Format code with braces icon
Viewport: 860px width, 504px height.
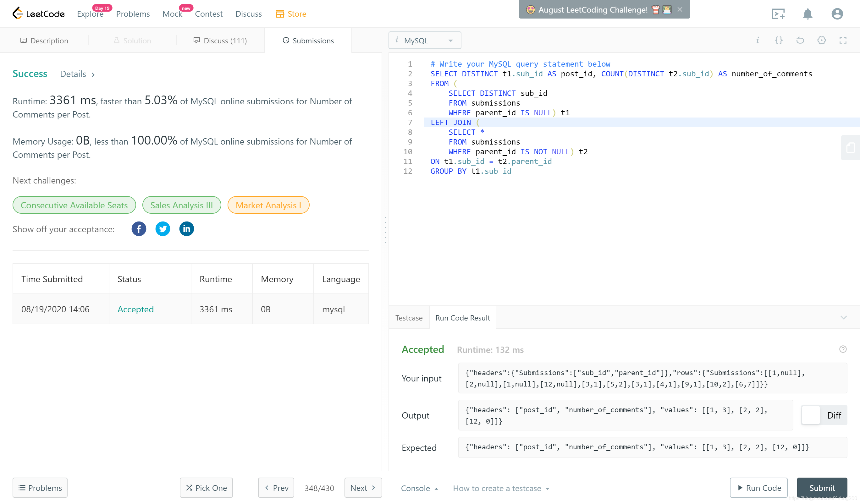779,41
